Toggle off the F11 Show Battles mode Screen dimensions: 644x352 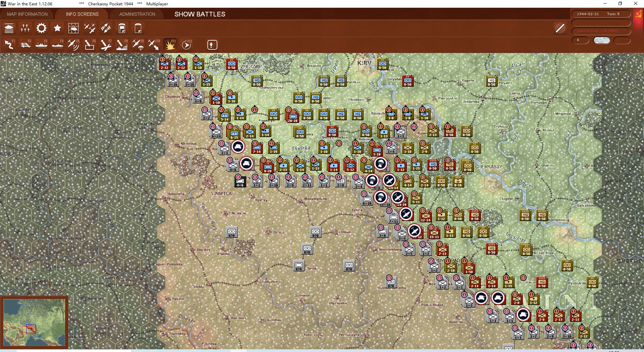(x=170, y=45)
